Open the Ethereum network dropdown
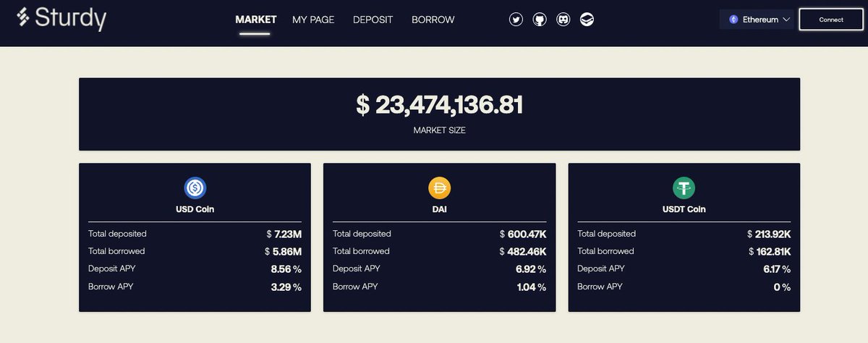Viewport: 868px width, 343px height. 758,20
